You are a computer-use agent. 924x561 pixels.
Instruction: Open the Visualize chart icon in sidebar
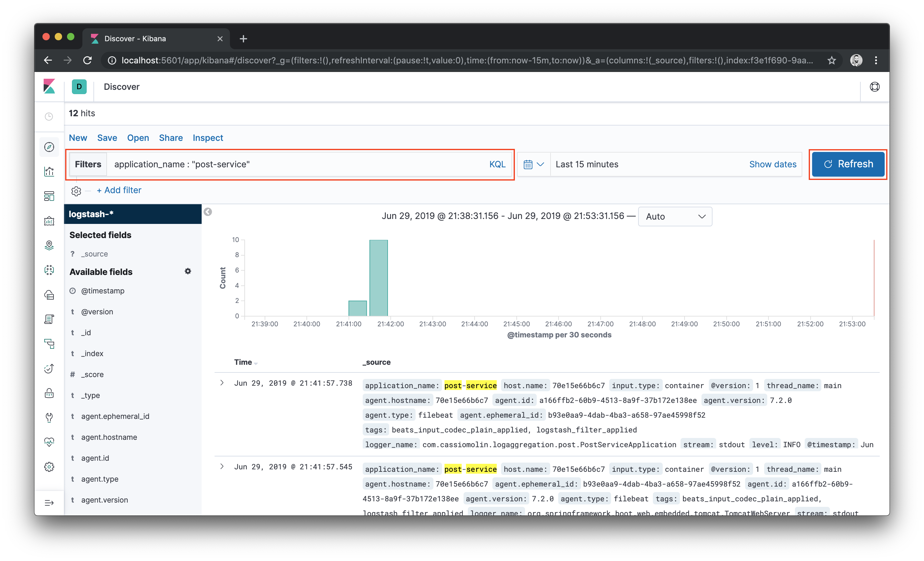coord(49,172)
